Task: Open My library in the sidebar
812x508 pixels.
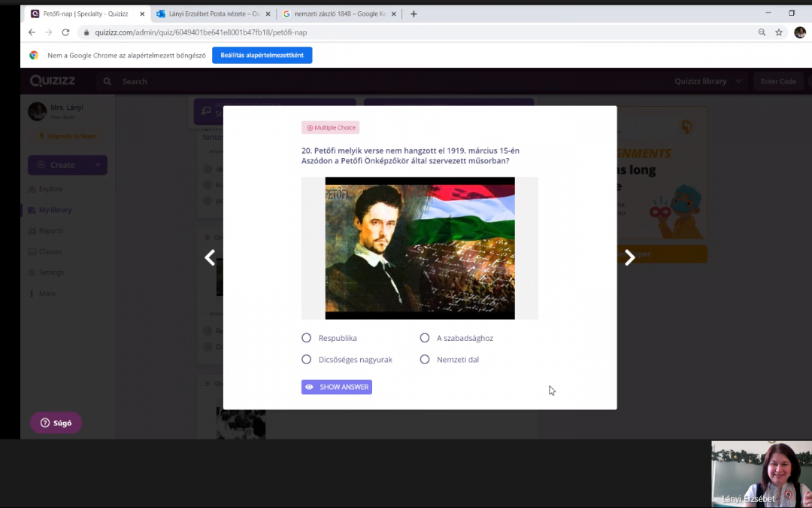Action: (50, 210)
